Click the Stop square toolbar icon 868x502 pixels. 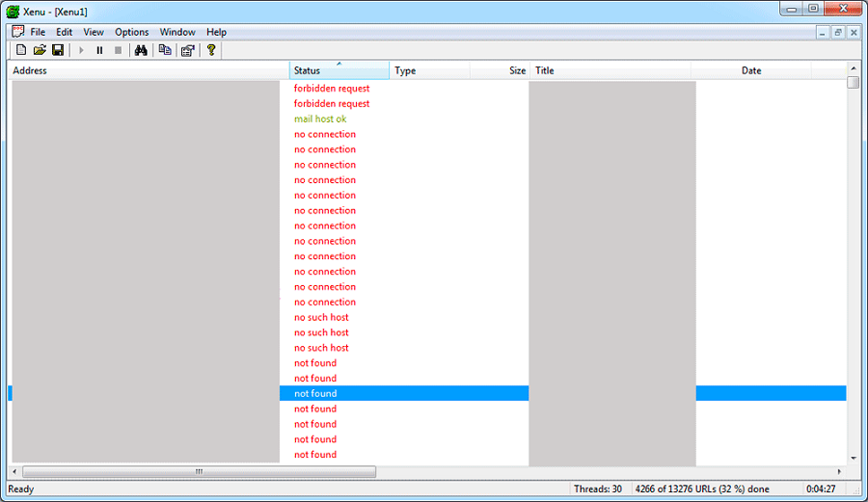118,50
